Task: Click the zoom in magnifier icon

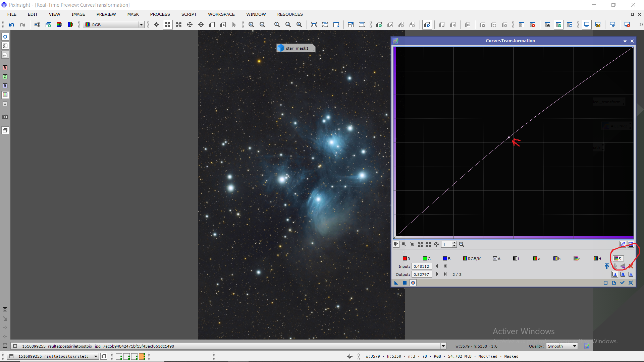Action: click(251, 24)
